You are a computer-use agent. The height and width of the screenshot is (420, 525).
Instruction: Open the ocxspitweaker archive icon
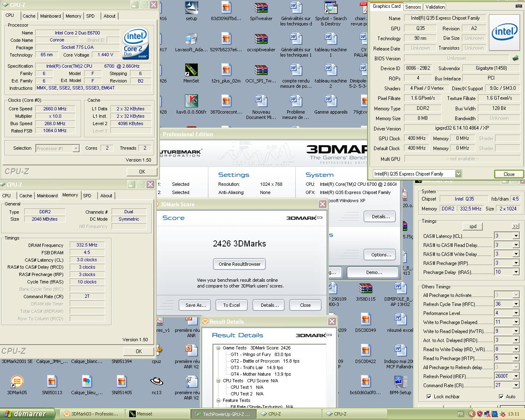tap(261, 39)
